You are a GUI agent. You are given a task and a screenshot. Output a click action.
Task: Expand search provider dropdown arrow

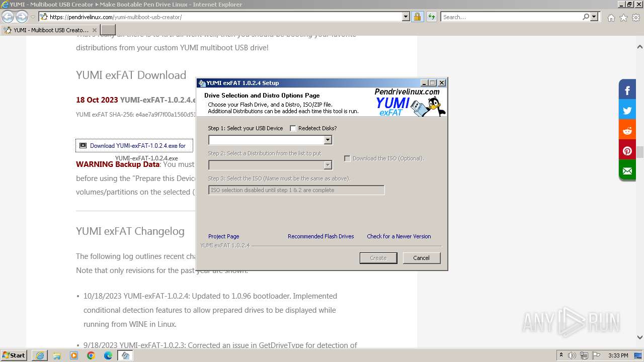pyautogui.click(x=594, y=17)
